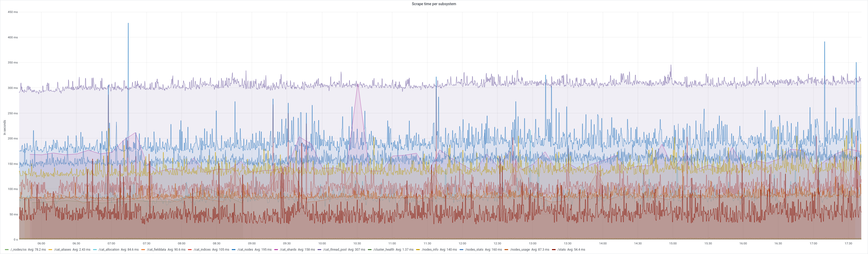Click the /_nodes/os legend color swatch
The image size is (868, 254).
click(7, 250)
